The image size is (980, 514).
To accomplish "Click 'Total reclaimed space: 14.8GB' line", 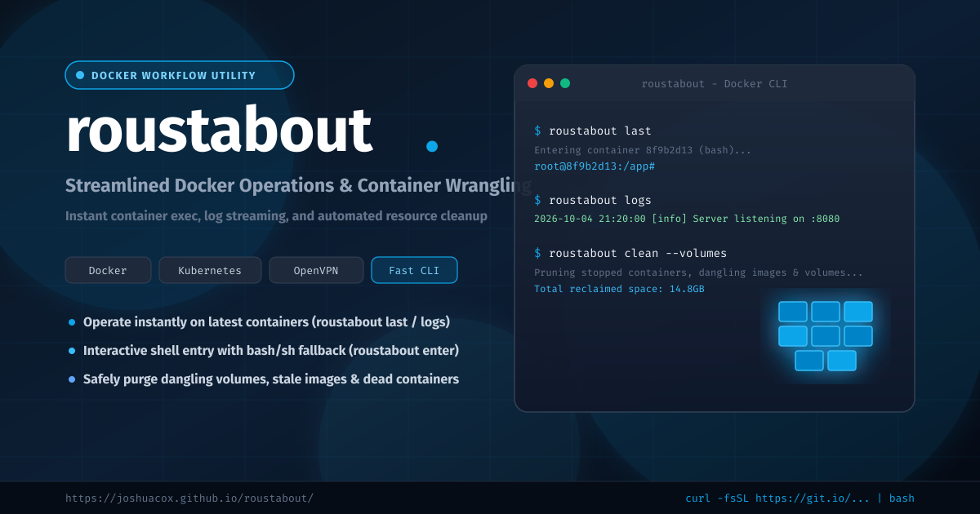I will coord(619,289).
